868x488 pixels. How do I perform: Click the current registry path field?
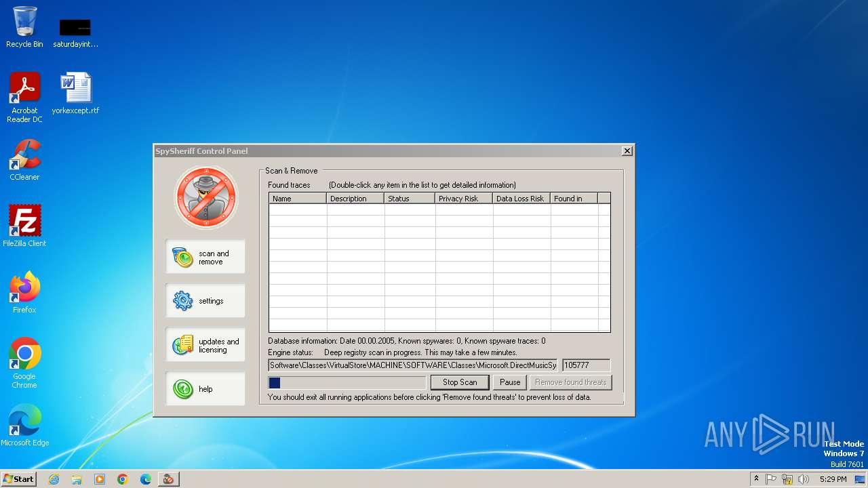pos(413,365)
